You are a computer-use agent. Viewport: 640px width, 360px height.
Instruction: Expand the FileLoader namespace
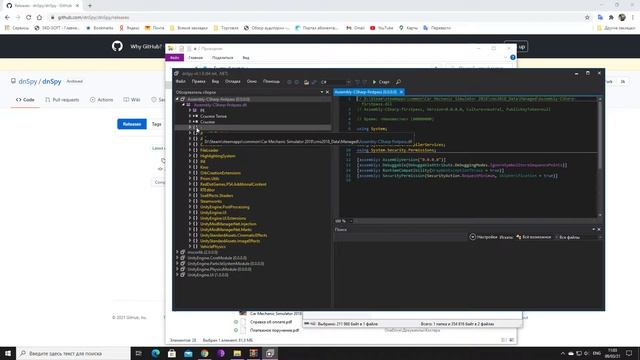click(x=190, y=150)
